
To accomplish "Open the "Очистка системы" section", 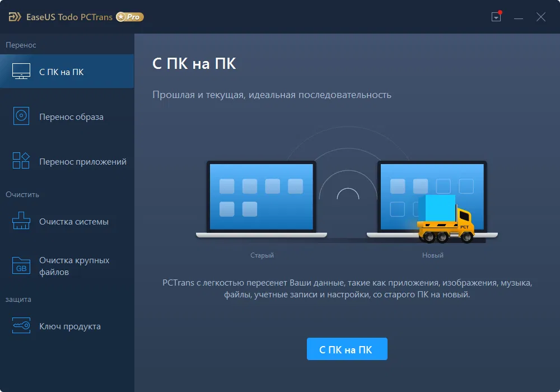I will tap(66, 221).
